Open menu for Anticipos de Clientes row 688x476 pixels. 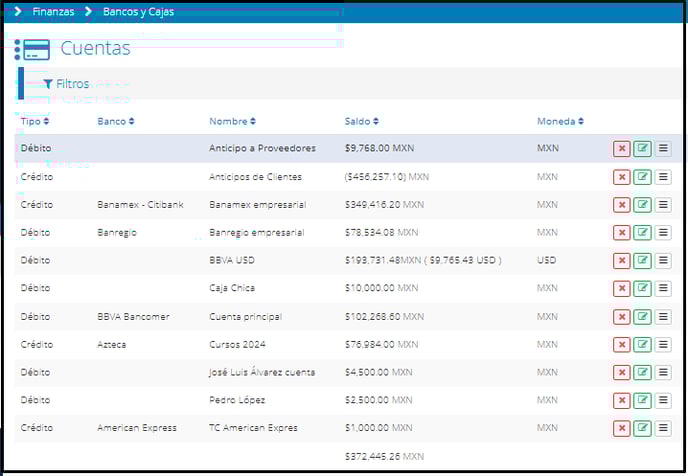pos(663,177)
